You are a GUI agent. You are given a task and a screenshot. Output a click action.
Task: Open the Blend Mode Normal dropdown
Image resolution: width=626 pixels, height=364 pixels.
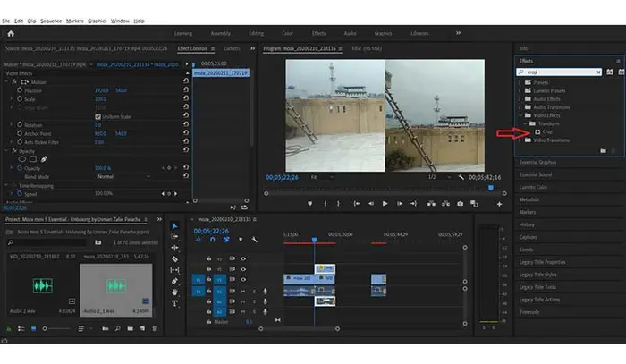(123, 176)
